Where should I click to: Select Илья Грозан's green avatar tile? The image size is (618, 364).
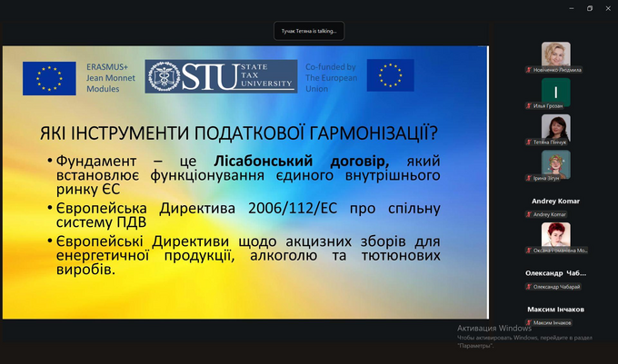[x=555, y=91]
